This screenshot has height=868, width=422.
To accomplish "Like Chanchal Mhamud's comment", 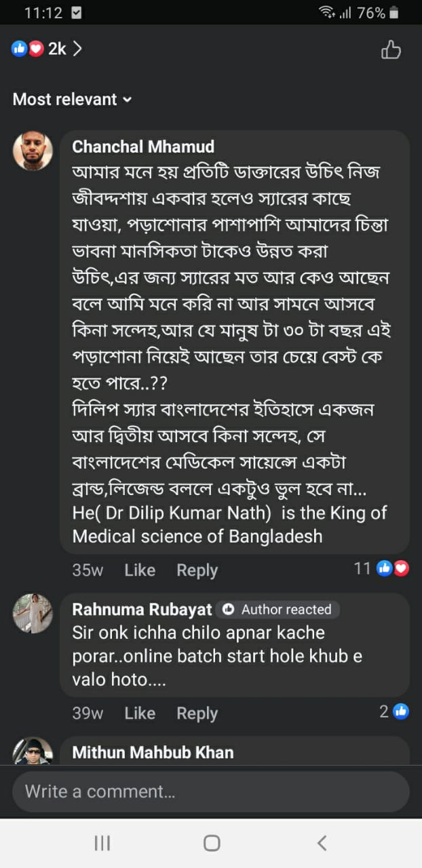I will click(x=140, y=570).
